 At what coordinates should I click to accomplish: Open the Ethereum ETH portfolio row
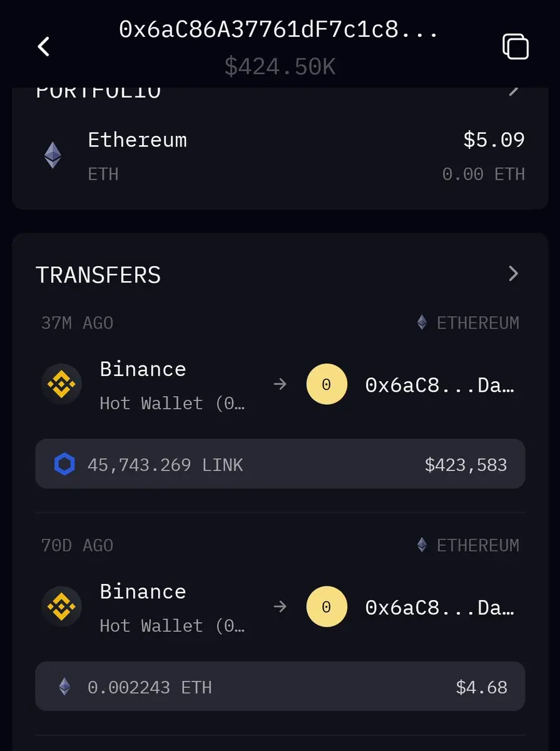(x=280, y=155)
